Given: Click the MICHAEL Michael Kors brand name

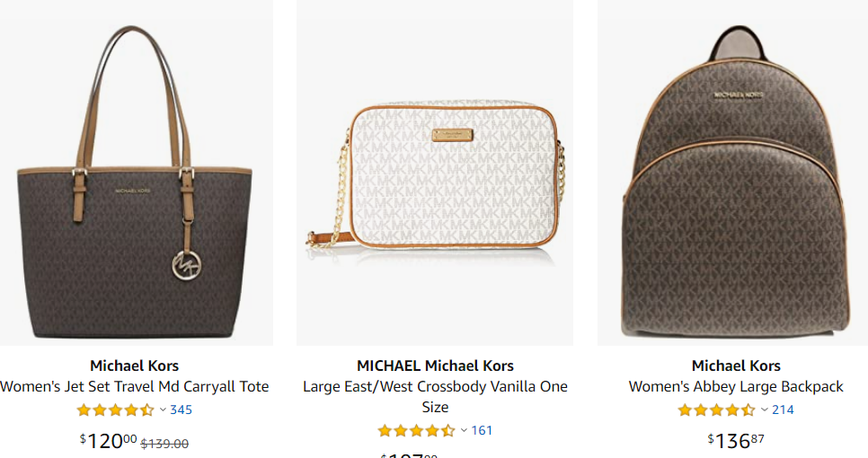Looking at the screenshot, I should (x=435, y=366).
